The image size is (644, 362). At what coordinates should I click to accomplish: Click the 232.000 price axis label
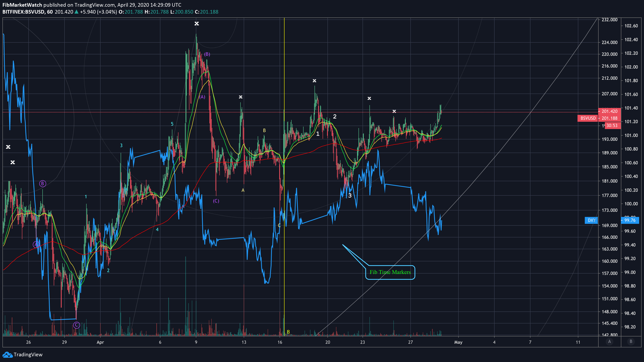(610, 20)
